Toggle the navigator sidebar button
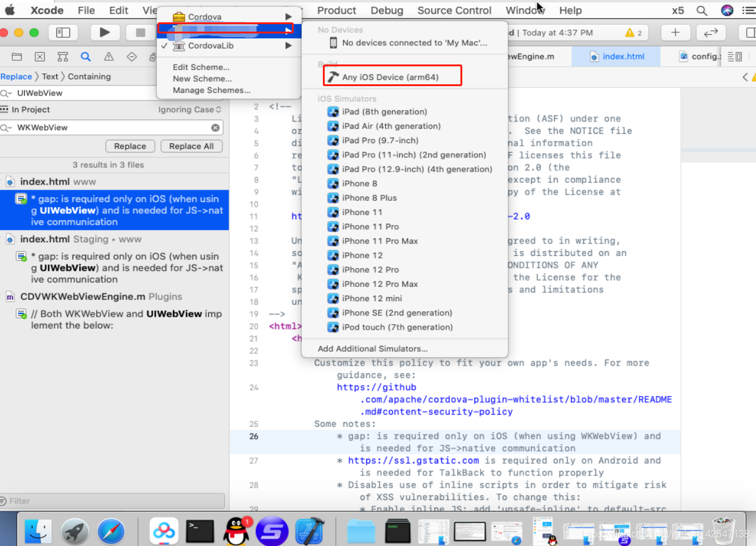The width and height of the screenshot is (756, 546). pos(63,33)
